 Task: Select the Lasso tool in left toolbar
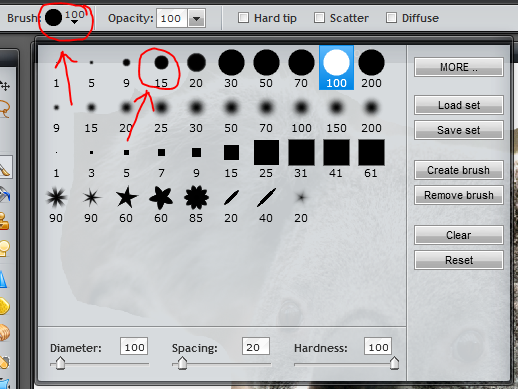tap(5, 109)
